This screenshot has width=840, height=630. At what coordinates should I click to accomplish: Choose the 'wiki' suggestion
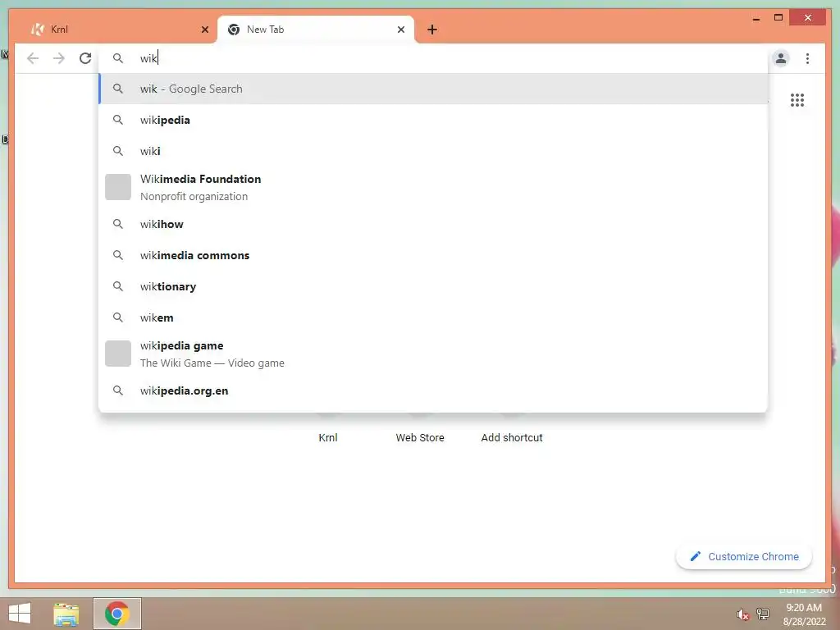click(x=433, y=151)
